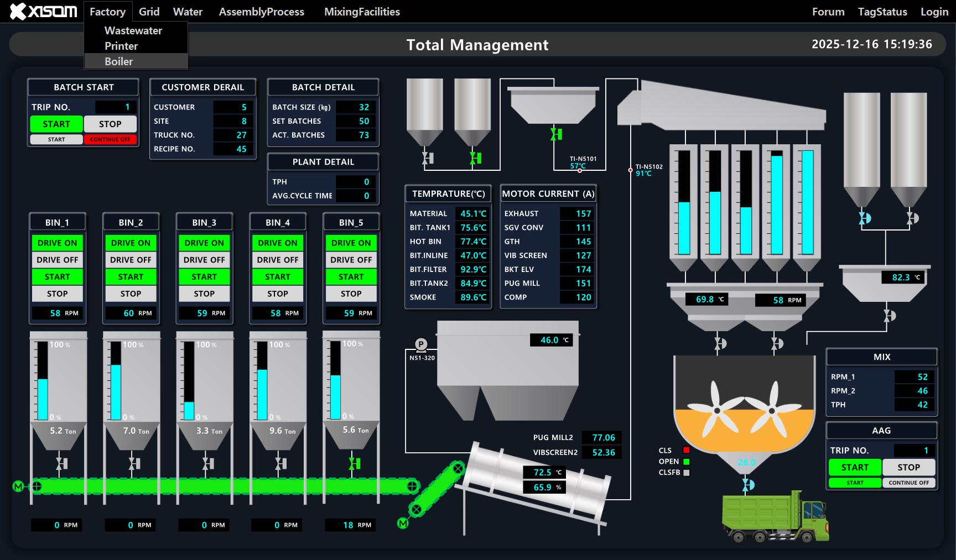Click the green valve near TI-N5101
The height and width of the screenshot is (560, 956).
557,134
